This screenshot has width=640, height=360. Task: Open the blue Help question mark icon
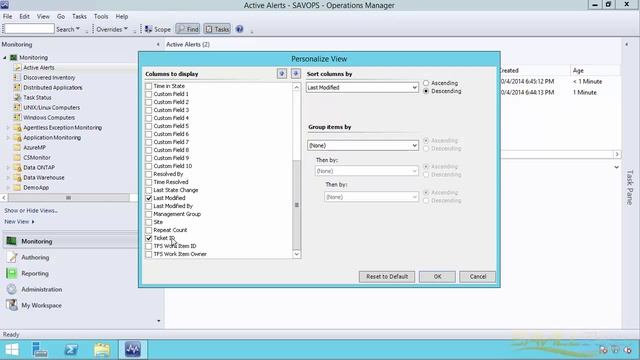[x=240, y=29]
